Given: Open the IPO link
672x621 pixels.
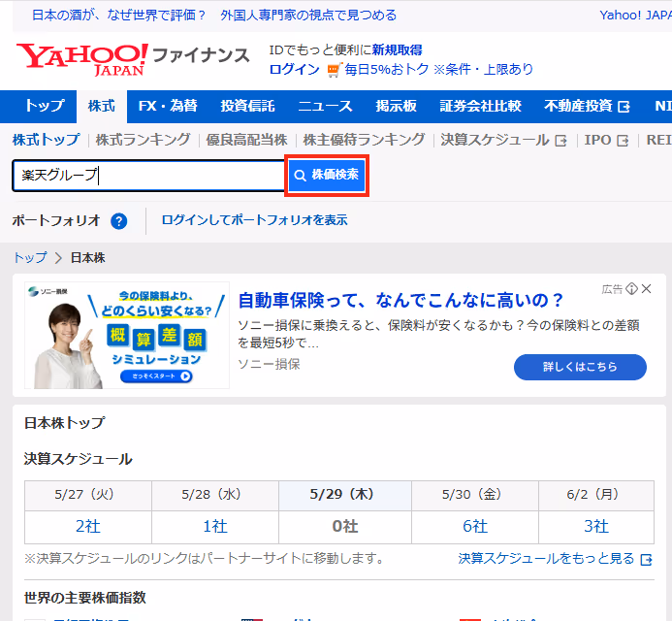Looking at the screenshot, I should pos(606,140).
